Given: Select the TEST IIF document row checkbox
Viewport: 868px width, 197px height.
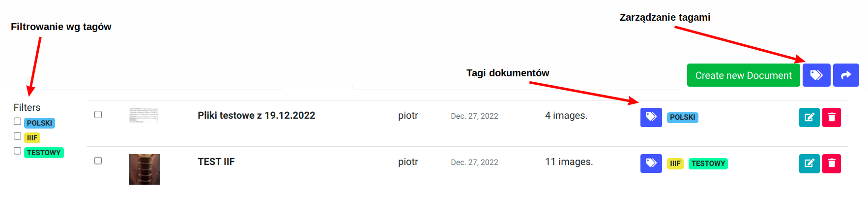Looking at the screenshot, I should pos(98,161).
